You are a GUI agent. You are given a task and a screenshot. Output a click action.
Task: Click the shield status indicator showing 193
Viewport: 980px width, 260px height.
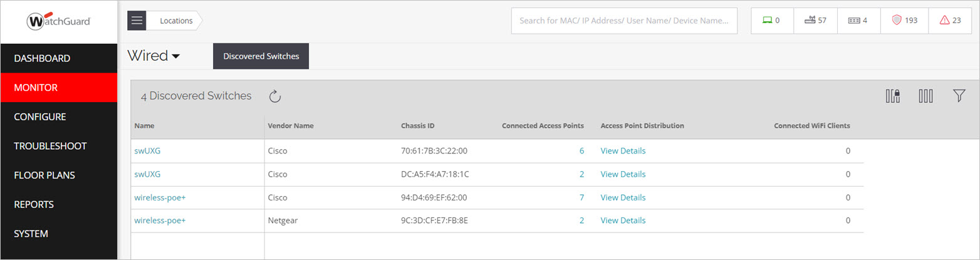(x=904, y=21)
